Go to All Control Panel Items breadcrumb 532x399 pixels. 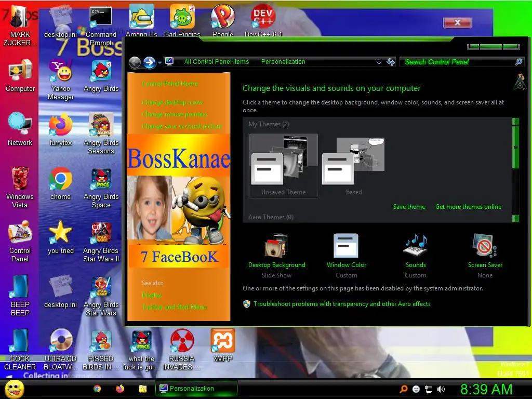pos(217,62)
